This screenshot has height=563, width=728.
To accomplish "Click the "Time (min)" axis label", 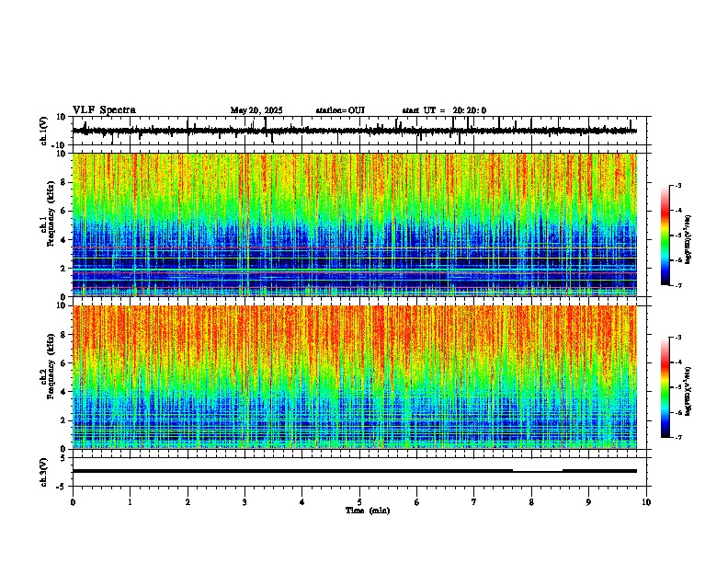I will (x=368, y=511).
